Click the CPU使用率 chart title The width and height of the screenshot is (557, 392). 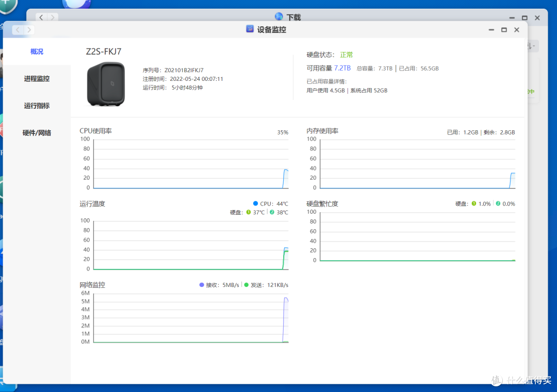(x=95, y=131)
